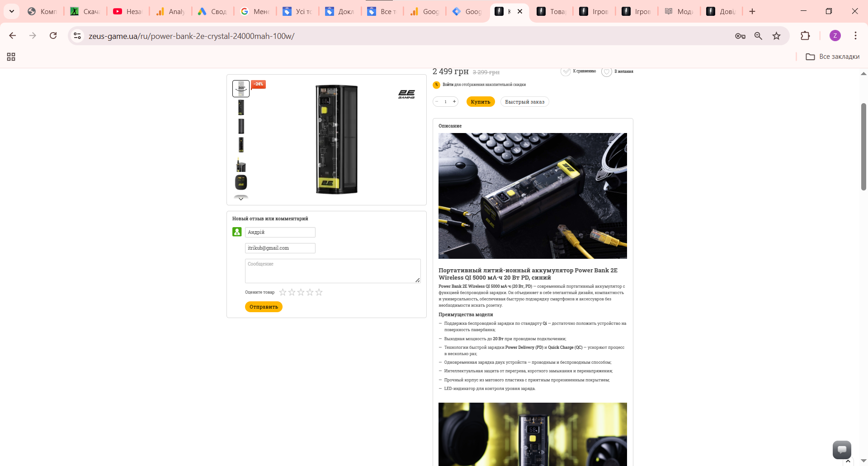Viewport: 868px width, 466px height.
Task: Click the browser back arrow
Action: (13, 36)
